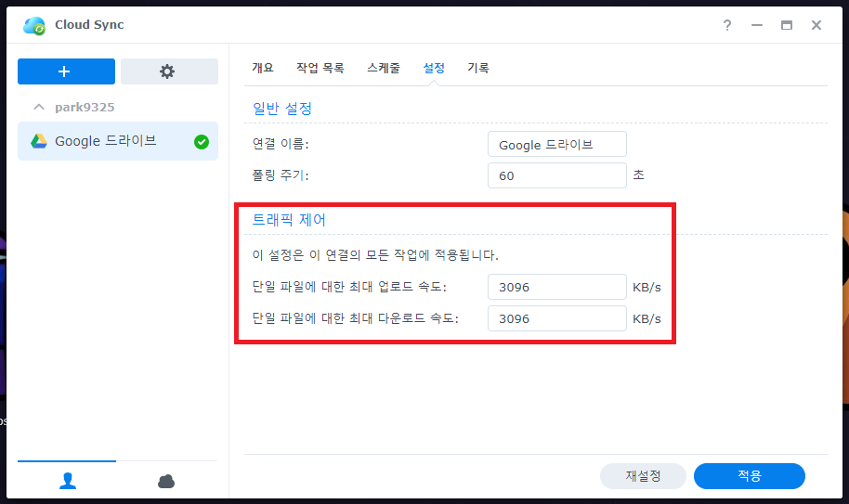Click the Google Drive logo icon
This screenshot has height=504, width=849.
pyautogui.click(x=39, y=141)
